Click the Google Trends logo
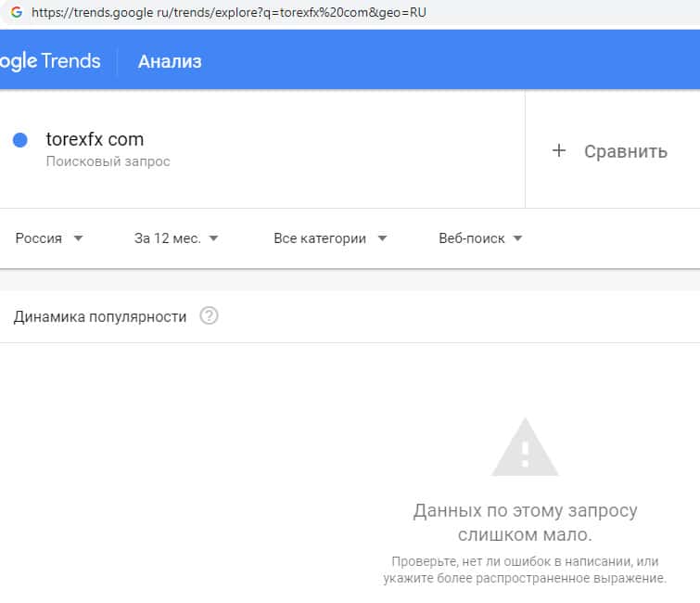 50,61
